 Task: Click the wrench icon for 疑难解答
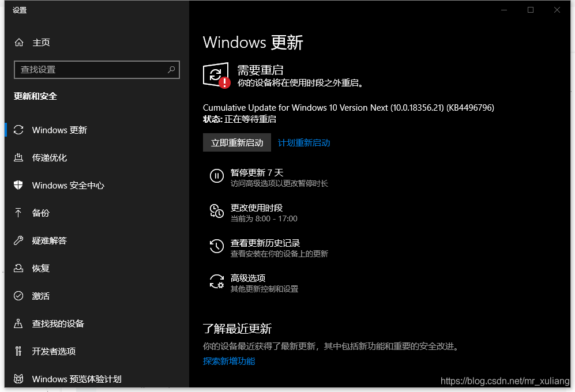pyautogui.click(x=18, y=240)
